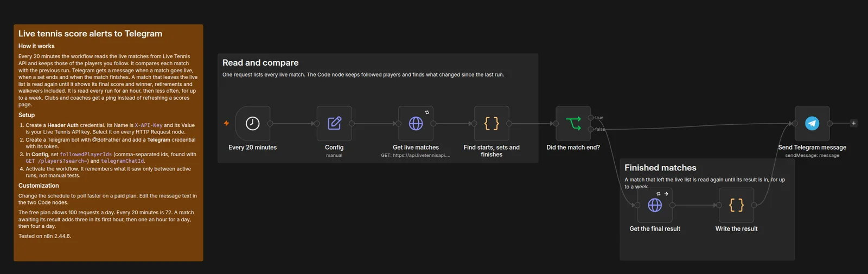868x274 pixels.
Task: Click the telegramChatId code text
Action: coord(123,161)
